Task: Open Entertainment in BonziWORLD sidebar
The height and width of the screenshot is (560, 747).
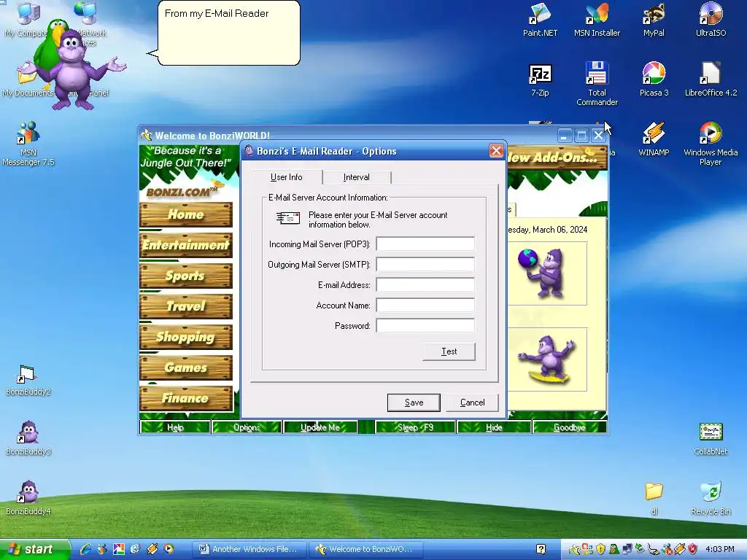Action: click(186, 245)
